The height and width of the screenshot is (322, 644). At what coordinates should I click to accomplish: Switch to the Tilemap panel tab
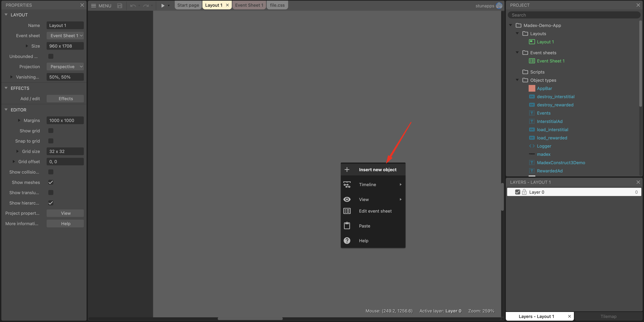tap(608, 316)
